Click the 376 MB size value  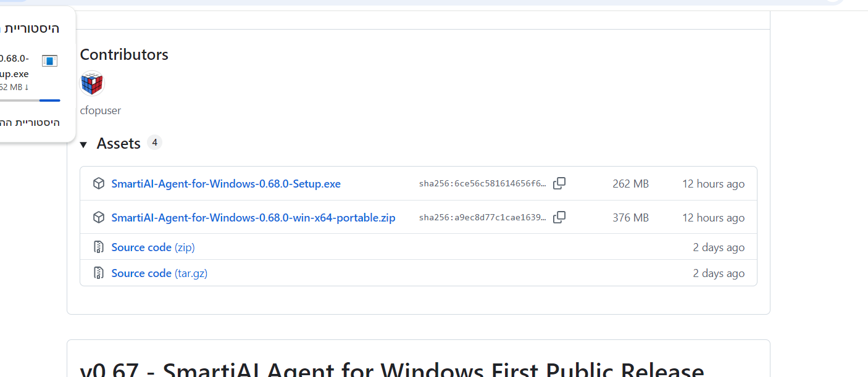pyautogui.click(x=630, y=218)
